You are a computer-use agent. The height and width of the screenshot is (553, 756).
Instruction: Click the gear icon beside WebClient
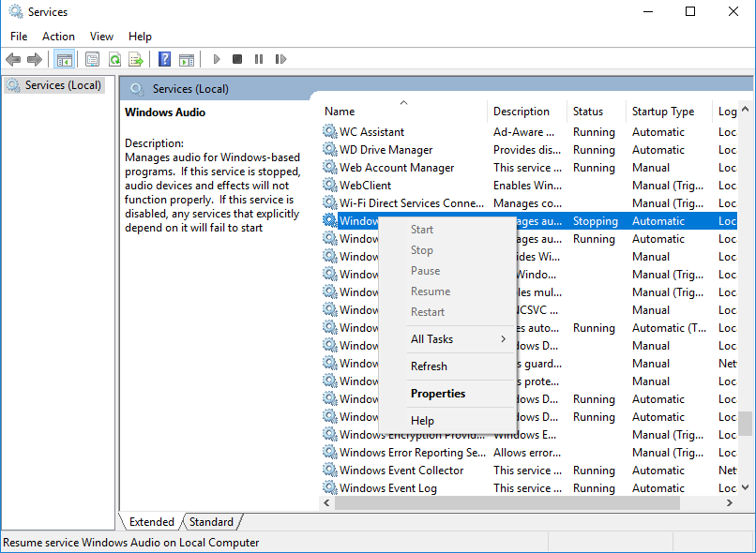point(330,185)
